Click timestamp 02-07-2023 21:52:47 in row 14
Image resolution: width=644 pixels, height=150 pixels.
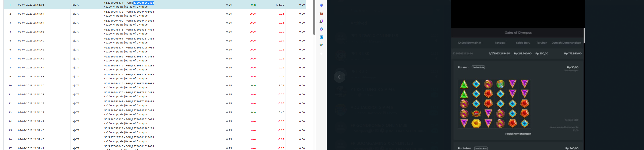(x=31, y=121)
